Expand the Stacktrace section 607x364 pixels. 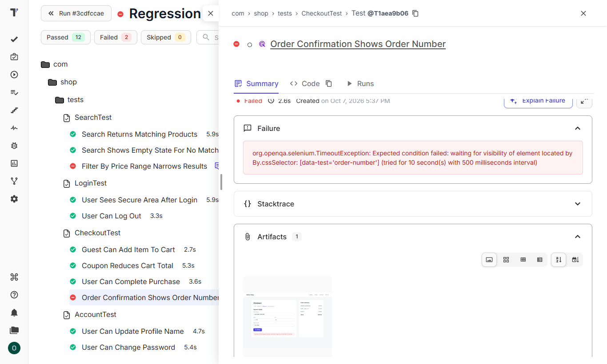coord(578,204)
